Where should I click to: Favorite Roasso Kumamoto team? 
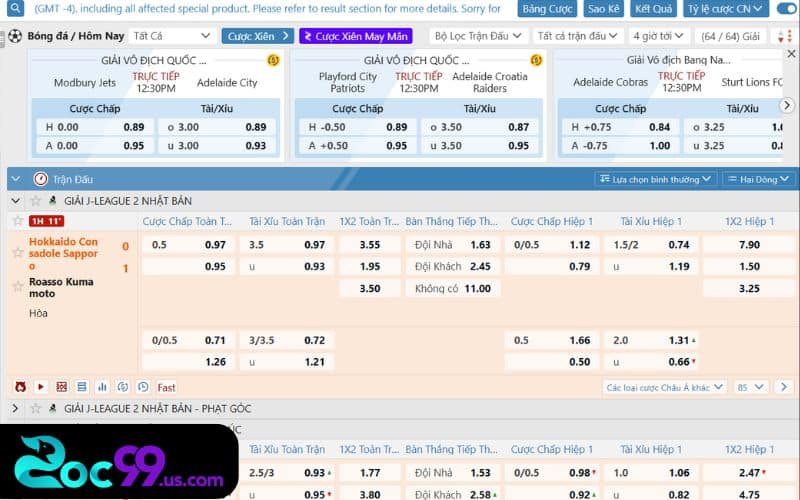coord(18,287)
